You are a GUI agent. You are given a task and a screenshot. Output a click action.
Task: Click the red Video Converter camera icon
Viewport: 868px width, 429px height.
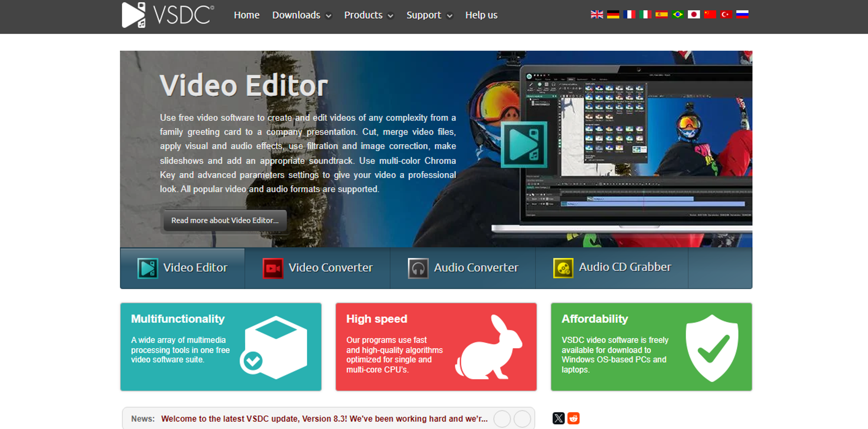(273, 268)
